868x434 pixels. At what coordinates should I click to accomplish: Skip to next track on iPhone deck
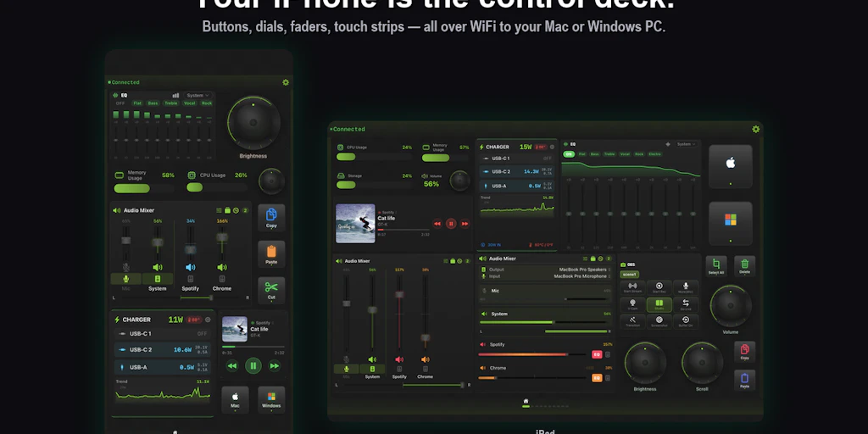[274, 365]
